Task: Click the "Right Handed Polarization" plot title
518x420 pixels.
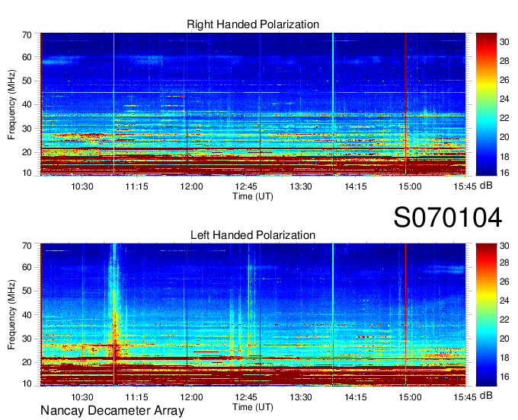Action: coord(253,24)
